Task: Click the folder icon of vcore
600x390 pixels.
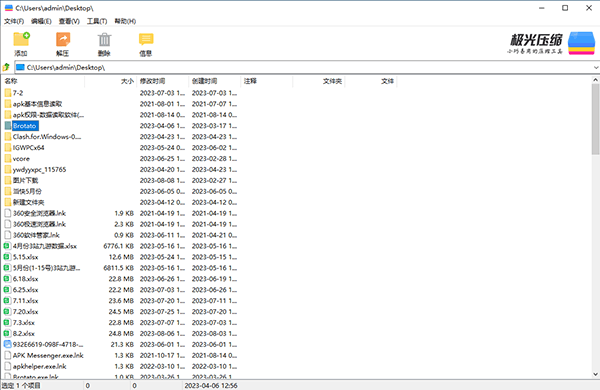Action: pos(8,158)
